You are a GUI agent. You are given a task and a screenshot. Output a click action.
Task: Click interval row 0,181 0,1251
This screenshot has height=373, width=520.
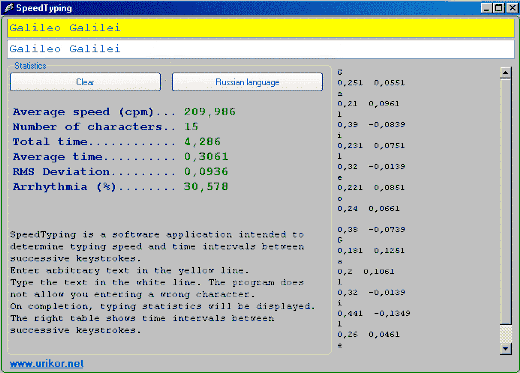pyautogui.click(x=371, y=251)
